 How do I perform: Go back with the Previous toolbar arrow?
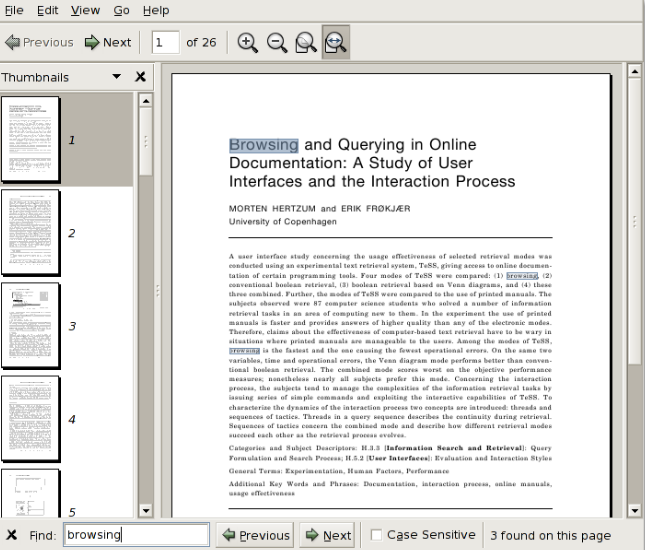pyautogui.click(x=39, y=42)
